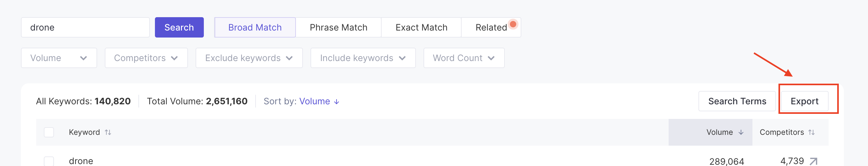868x166 pixels.
Task: Click the Keyword column sort arrows icon
Action: 108,132
